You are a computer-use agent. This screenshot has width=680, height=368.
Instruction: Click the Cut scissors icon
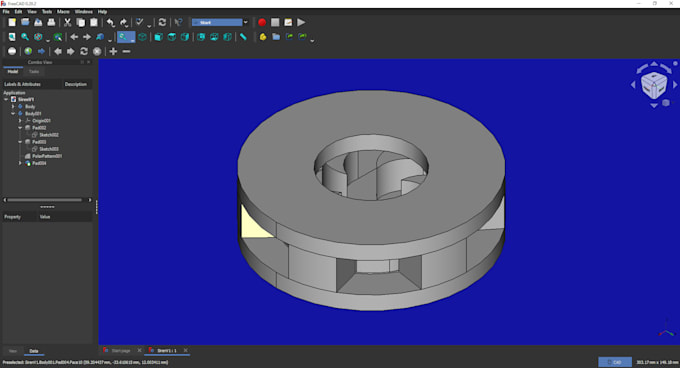tap(68, 22)
